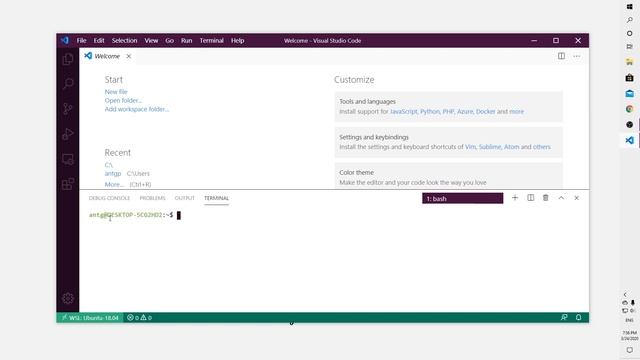Open recent folder C:\
Screen dimensions: 640x360
[x=109, y=165]
